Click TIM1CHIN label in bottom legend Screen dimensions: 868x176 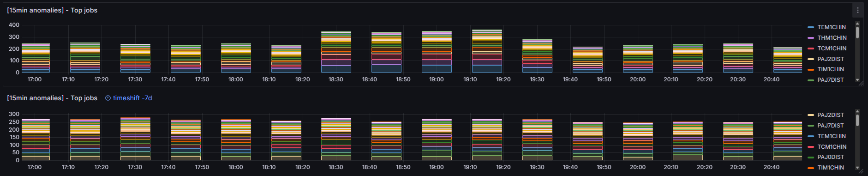[x=830, y=168]
